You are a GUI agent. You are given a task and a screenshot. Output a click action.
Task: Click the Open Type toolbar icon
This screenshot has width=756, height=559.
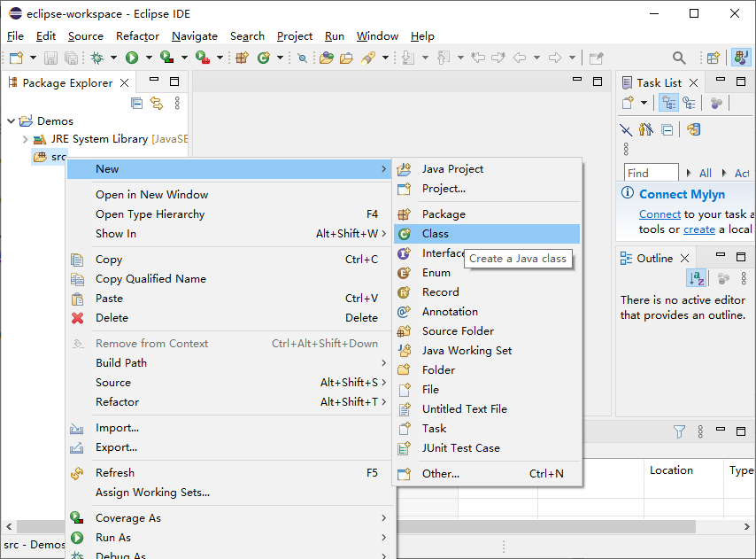(327, 58)
